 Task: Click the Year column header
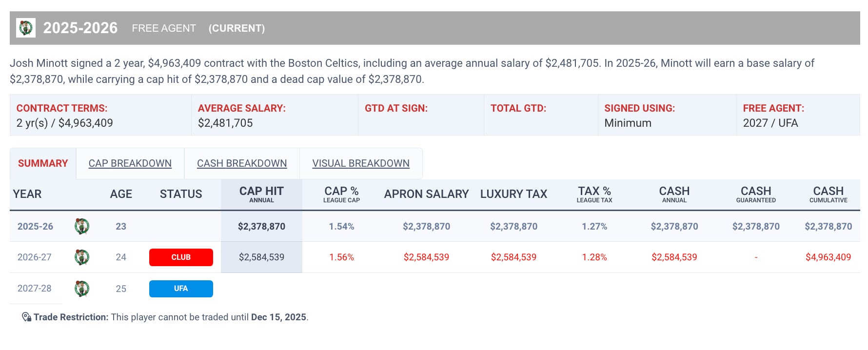pos(27,194)
